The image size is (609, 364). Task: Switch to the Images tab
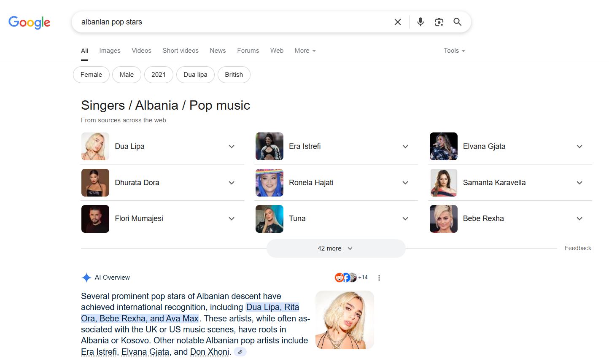(110, 51)
